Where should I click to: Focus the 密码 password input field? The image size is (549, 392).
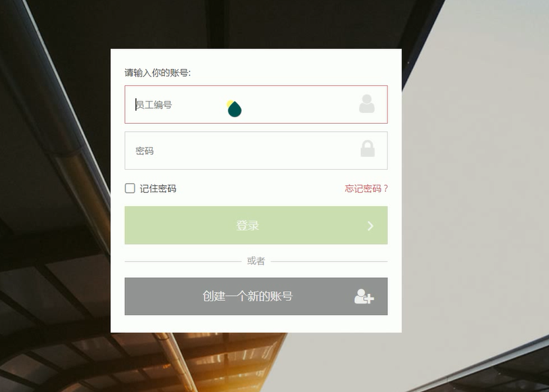(256, 151)
